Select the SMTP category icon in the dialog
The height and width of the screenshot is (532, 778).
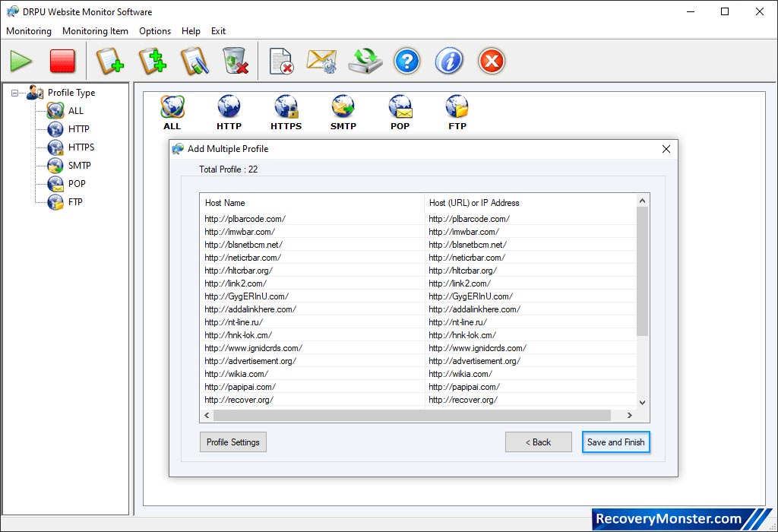[343, 106]
